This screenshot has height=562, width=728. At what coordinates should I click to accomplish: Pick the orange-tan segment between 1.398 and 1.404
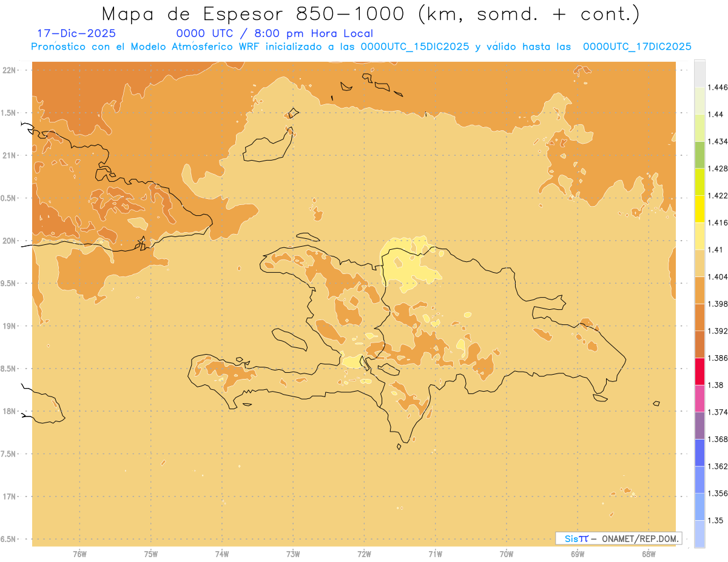(699, 290)
